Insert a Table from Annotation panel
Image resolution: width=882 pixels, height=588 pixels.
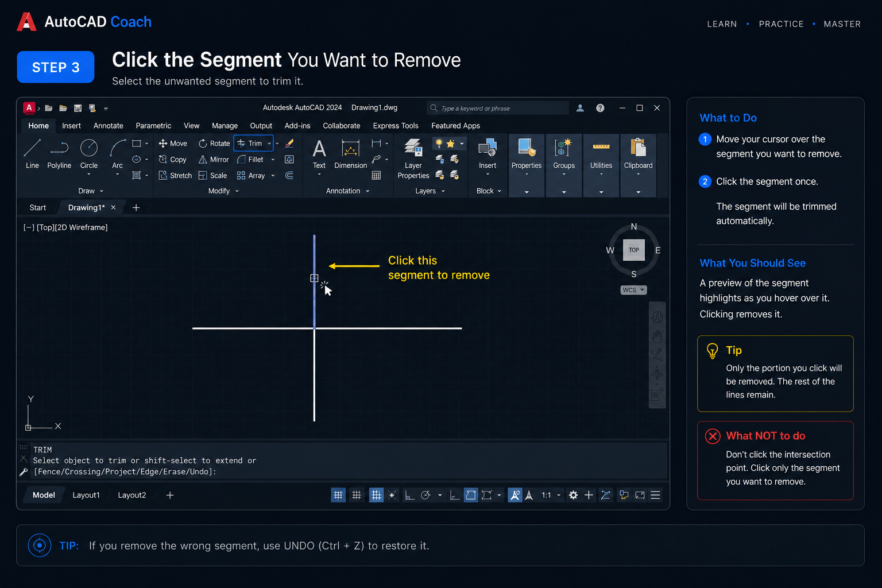tap(376, 175)
